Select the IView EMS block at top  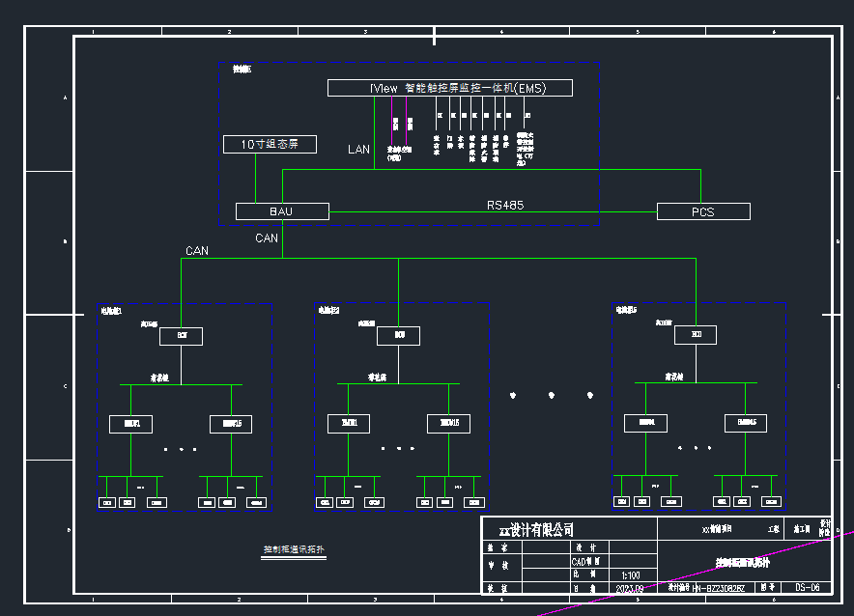point(449,88)
